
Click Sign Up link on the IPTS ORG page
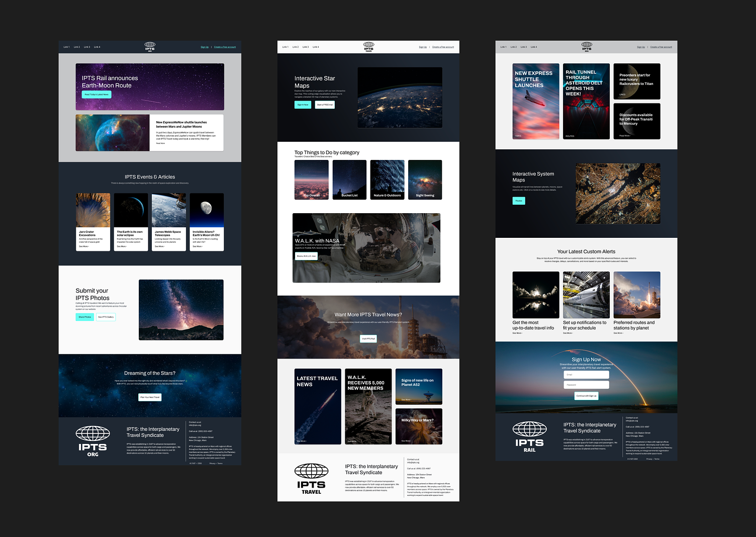coord(205,47)
